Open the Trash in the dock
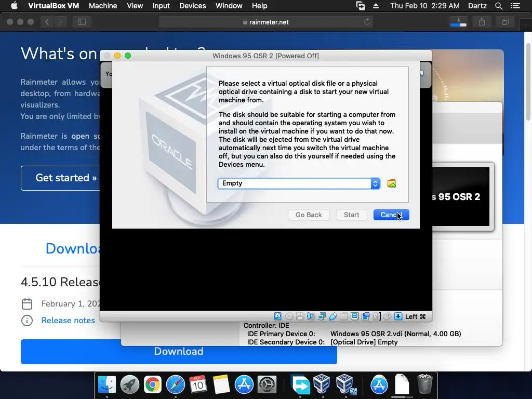The image size is (532, 399). 425,384
